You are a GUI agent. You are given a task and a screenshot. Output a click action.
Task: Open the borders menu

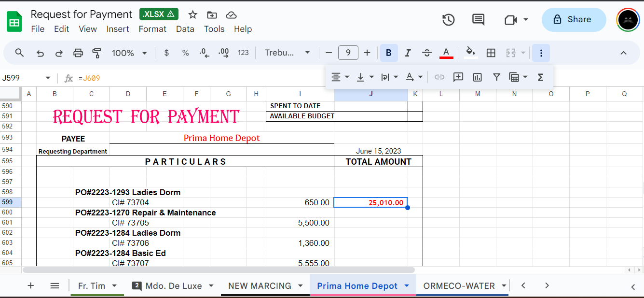pos(491,53)
